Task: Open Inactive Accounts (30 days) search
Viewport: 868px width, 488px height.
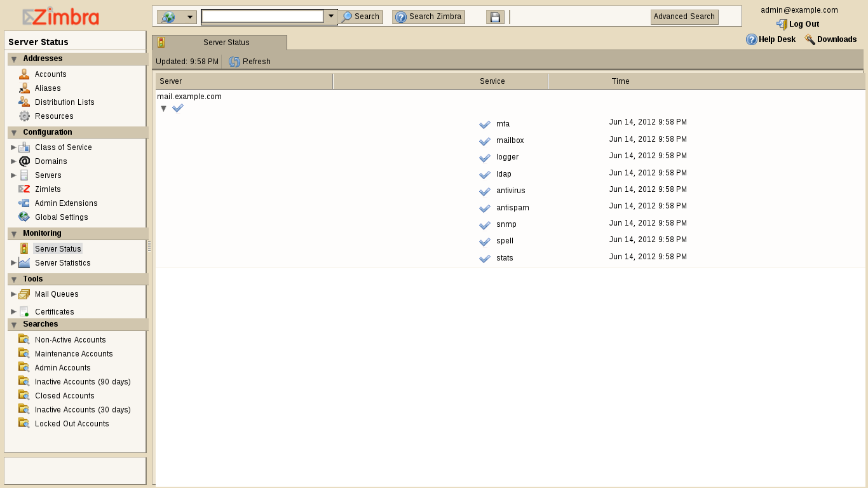Action: (83, 410)
